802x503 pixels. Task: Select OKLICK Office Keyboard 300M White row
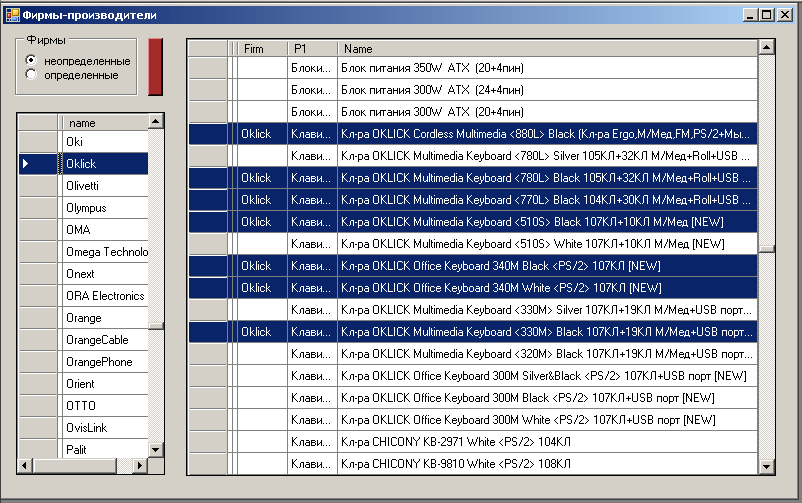click(473, 420)
